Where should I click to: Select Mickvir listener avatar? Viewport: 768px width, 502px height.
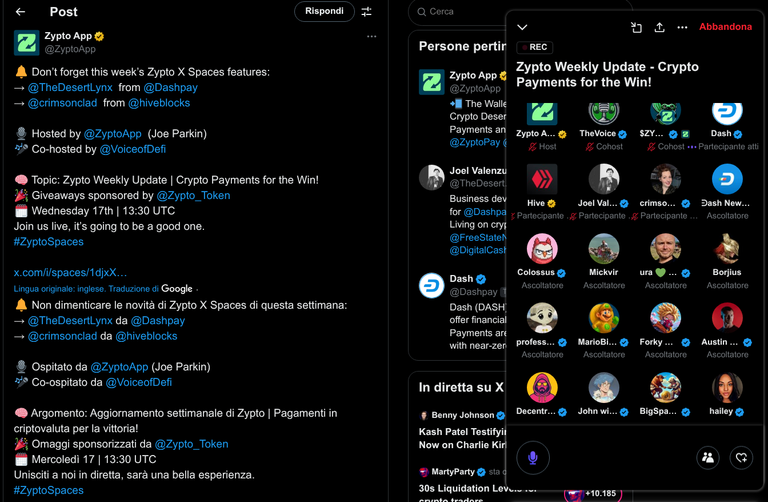tap(603, 248)
